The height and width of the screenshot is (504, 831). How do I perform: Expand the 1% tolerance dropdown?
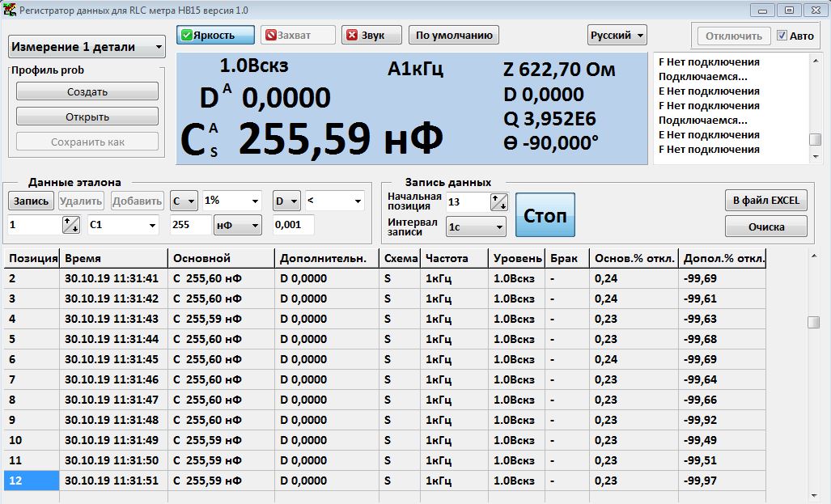pyautogui.click(x=232, y=201)
